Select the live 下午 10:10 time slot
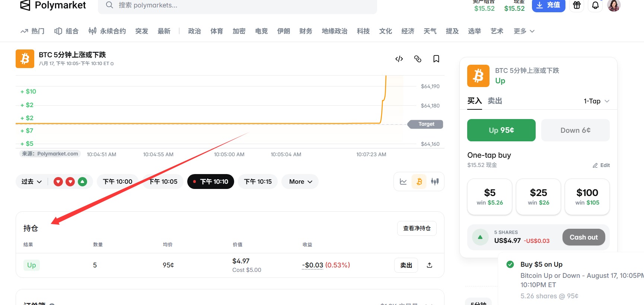 211,182
